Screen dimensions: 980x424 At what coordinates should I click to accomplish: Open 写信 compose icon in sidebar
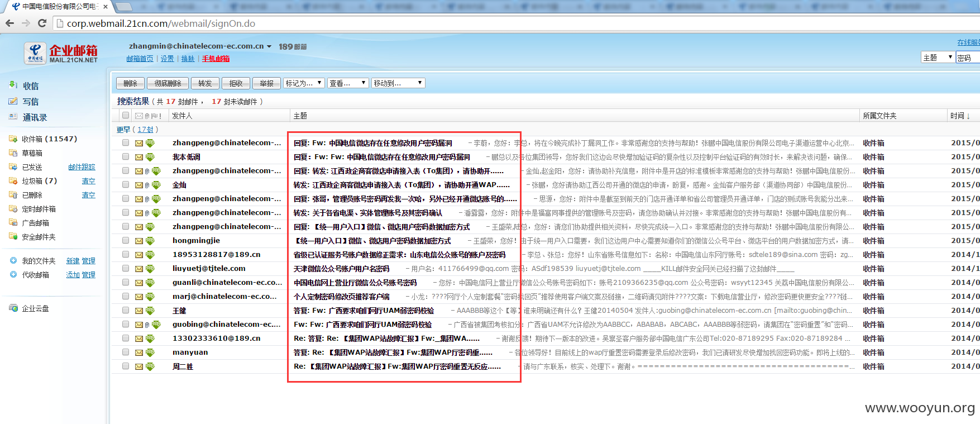pyautogui.click(x=13, y=101)
